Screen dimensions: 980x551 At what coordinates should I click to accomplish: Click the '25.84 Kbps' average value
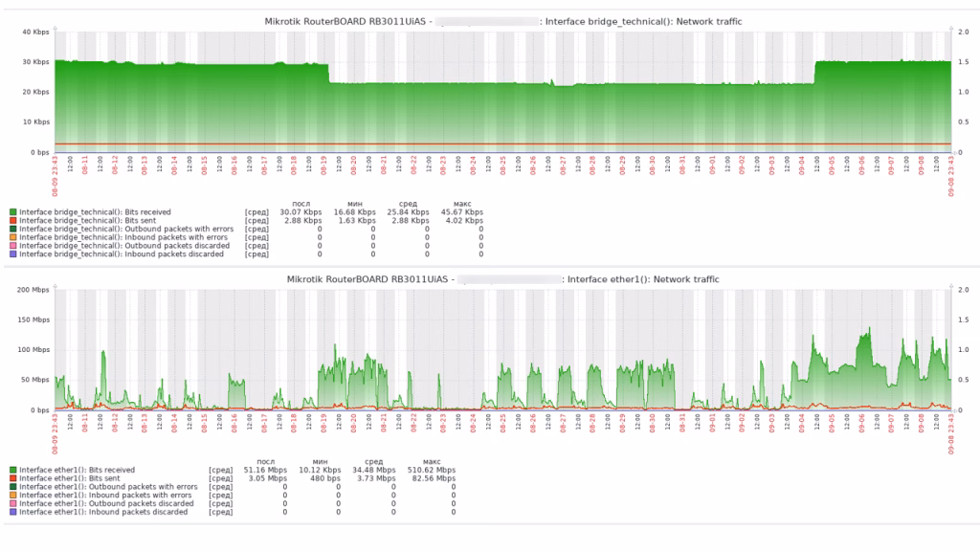click(408, 212)
